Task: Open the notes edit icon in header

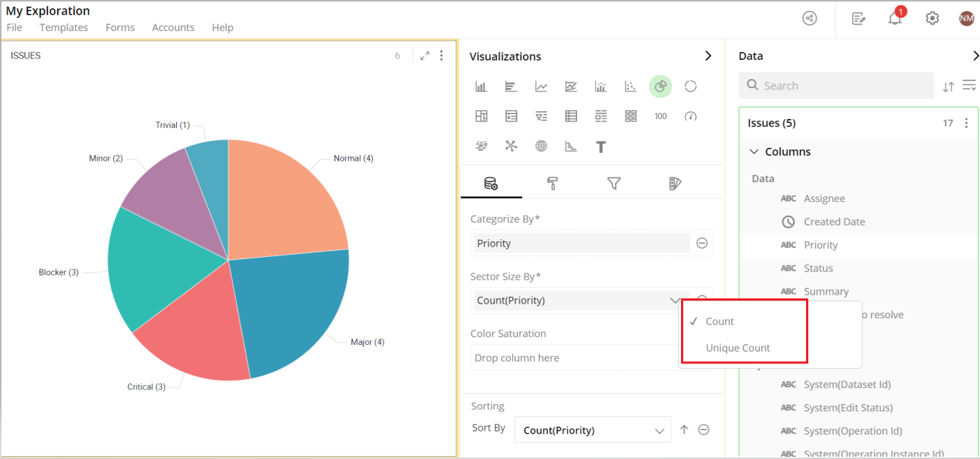Action: 859,19
